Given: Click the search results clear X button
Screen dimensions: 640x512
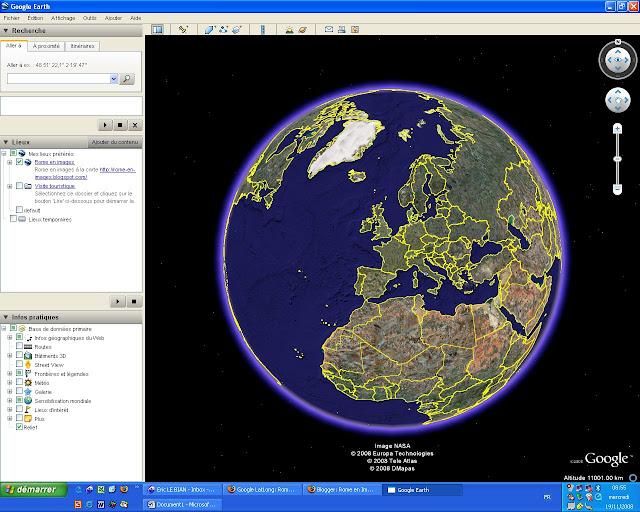Looking at the screenshot, I should coord(135,125).
